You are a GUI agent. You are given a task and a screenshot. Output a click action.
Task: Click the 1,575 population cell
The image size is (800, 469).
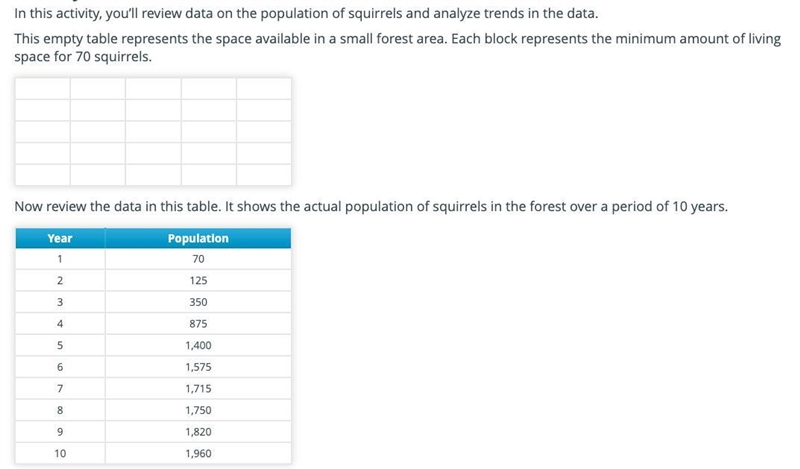[x=198, y=367]
